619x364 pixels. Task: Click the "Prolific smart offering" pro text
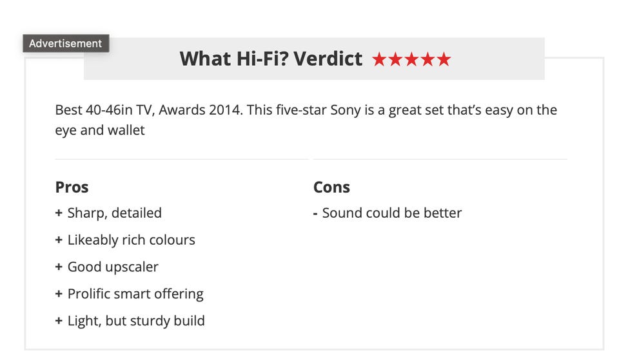(x=135, y=294)
